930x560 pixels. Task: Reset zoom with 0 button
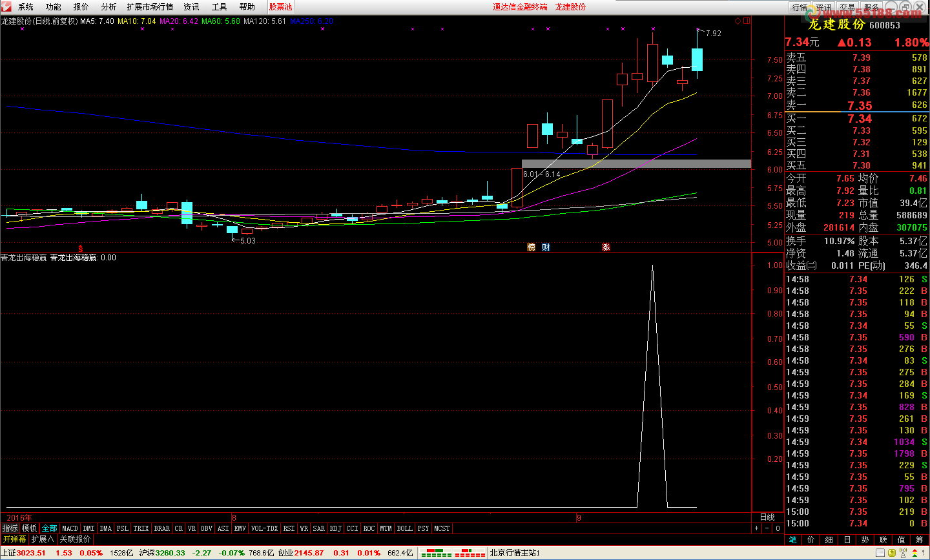[x=778, y=528]
